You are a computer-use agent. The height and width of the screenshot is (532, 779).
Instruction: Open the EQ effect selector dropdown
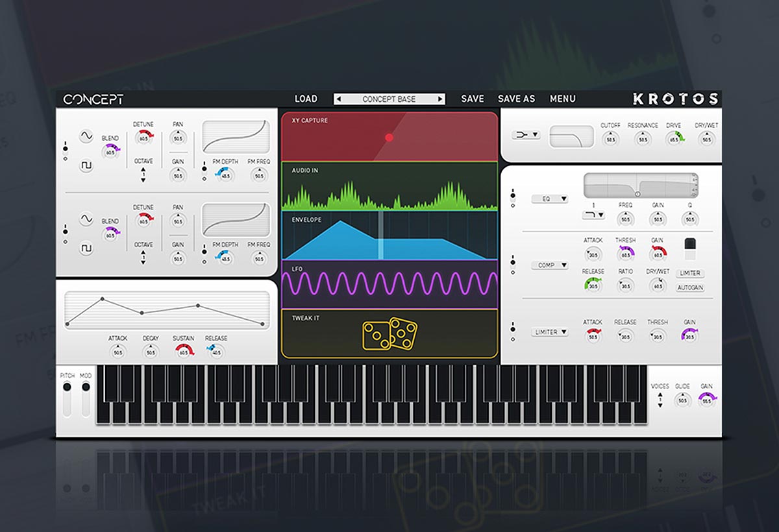point(550,199)
